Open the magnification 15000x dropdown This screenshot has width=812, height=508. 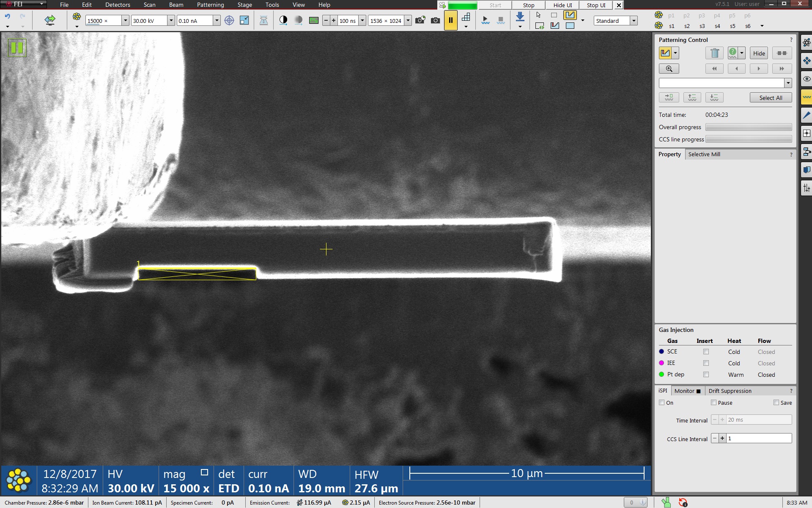coord(125,20)
